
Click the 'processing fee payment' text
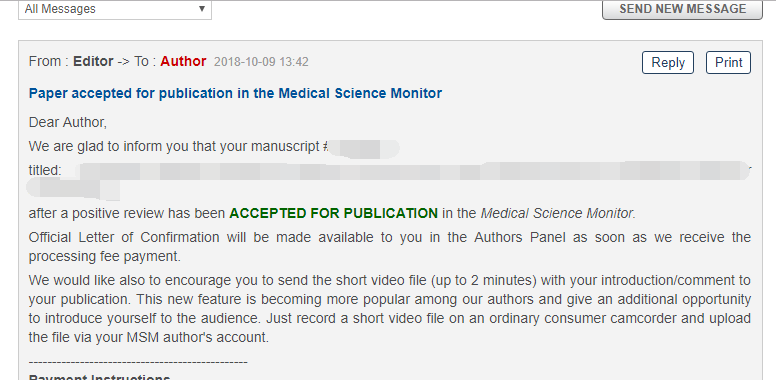[104, 256]
